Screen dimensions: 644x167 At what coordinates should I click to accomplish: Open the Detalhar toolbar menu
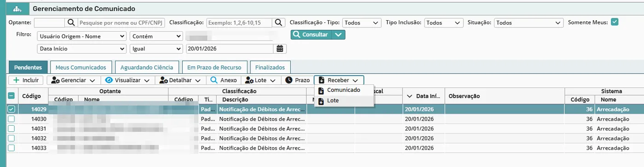point(181,80)
